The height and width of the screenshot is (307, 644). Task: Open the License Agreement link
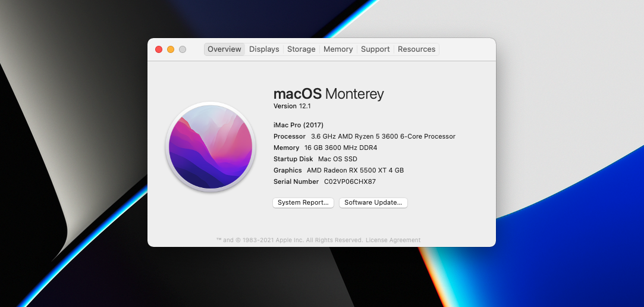[x=393, y=240]
